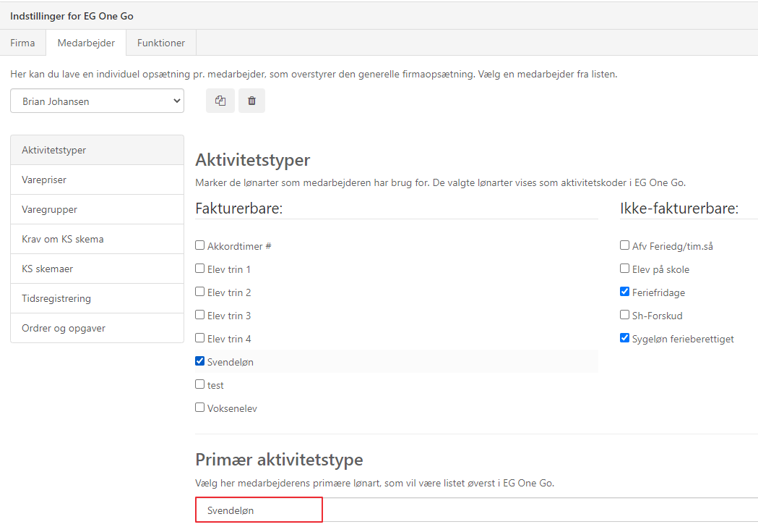Check the Elev trin 1 checkbox

(200, 269)
